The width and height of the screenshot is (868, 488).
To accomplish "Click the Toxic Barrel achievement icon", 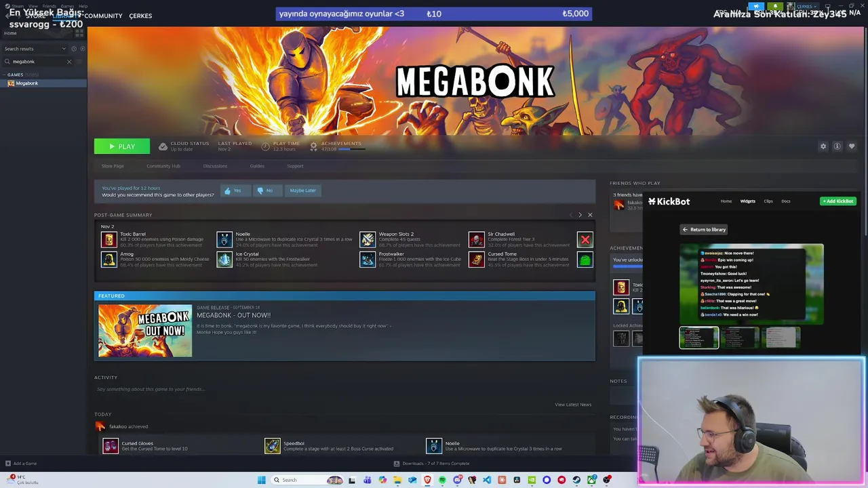I will (108, 239).
